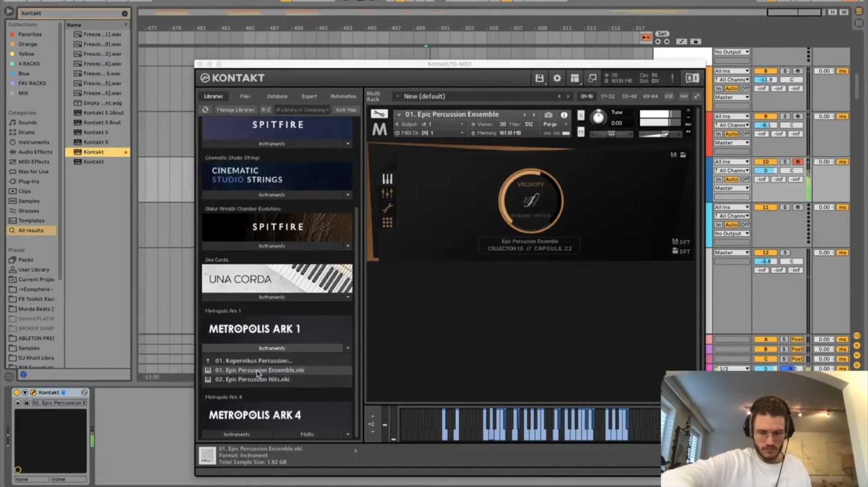The width and height of the screenshot is (868, 487).
Task: Open instrument edit mode wrench icon
Action: pos(379,114)
